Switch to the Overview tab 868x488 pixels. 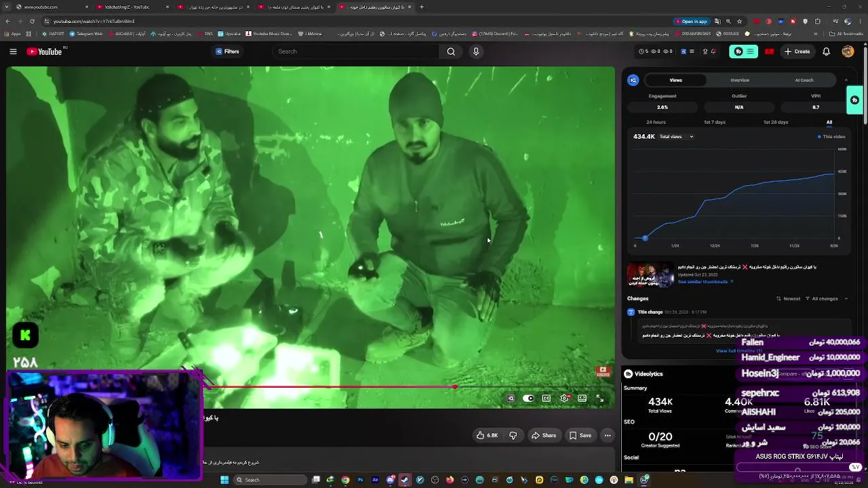(x=740, y=80)
